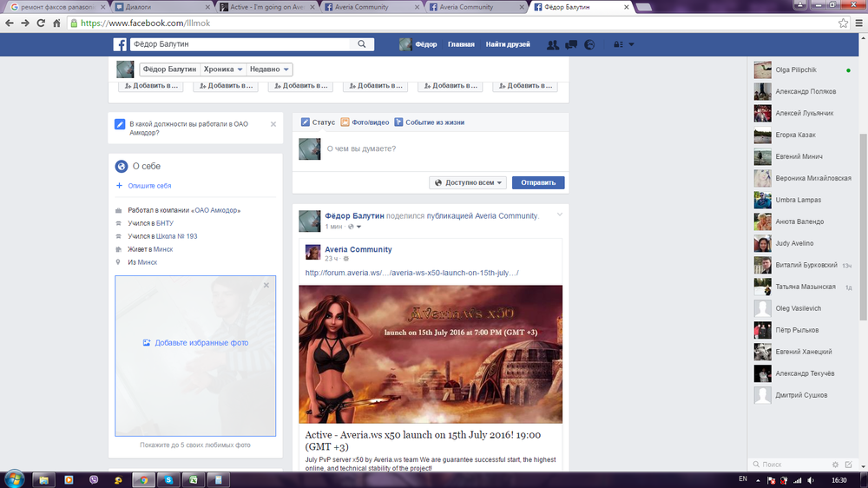The height and width of the screenshot is (488, 868).
Task: Open Excel from the taskbar
Action: pos(194,479)
